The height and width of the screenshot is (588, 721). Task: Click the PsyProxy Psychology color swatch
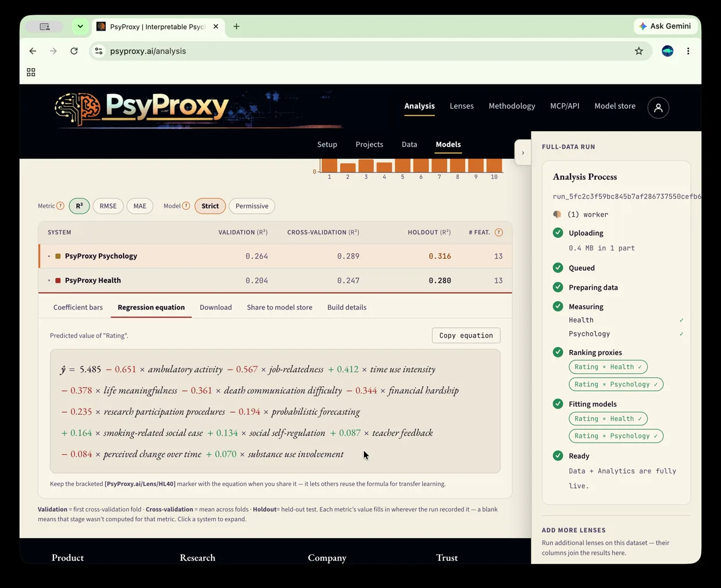point(58,256)
